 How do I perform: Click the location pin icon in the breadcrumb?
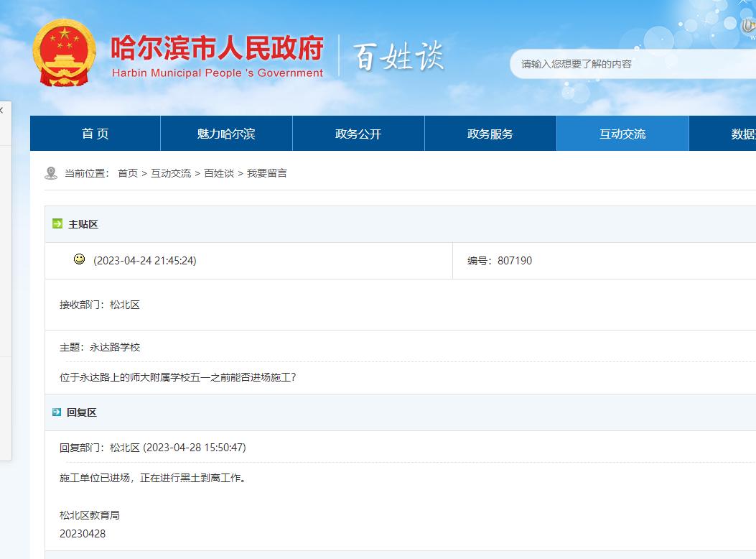(x=51, y=172)
